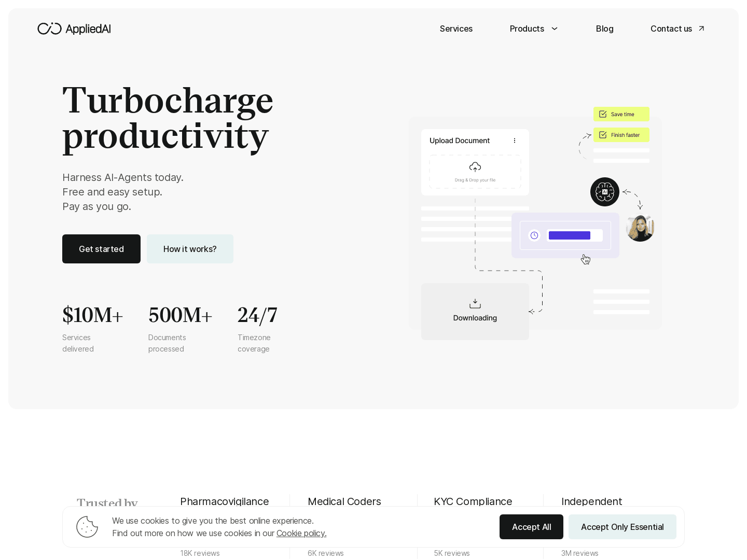Accept all cookies
This screenshot has width=747, height=560.
[531, 527]
